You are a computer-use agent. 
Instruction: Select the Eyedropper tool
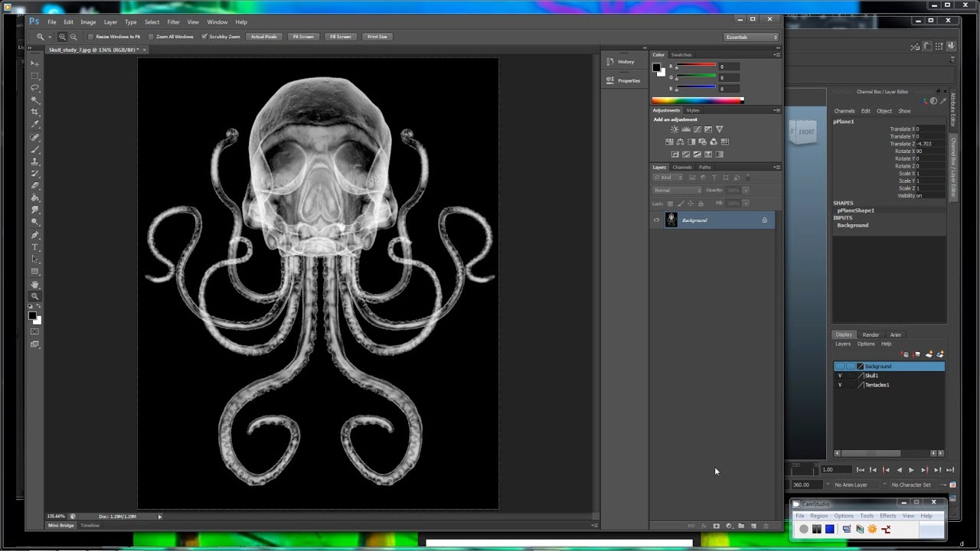(35, 125)
